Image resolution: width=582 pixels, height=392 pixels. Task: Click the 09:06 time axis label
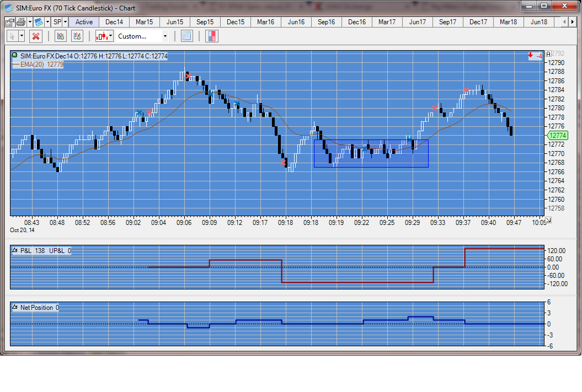184,223
